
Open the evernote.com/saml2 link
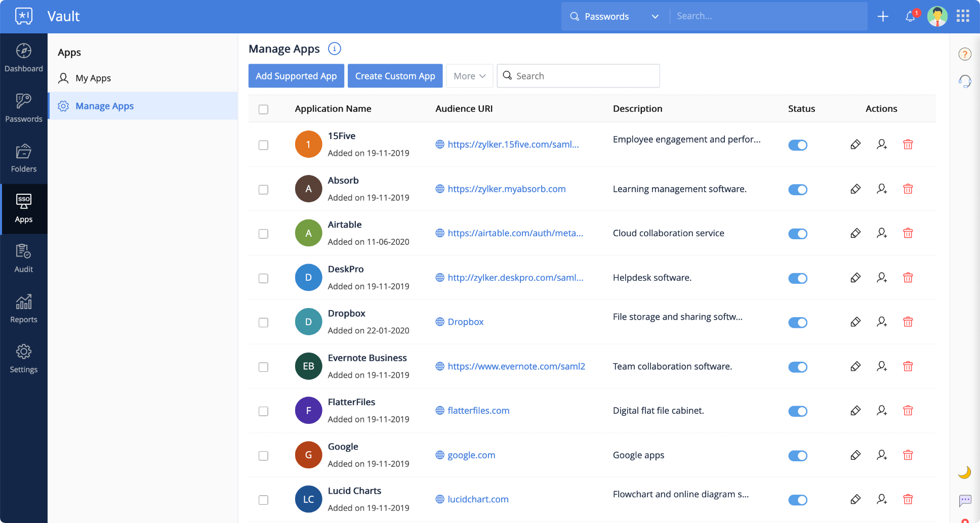point(516,366)
